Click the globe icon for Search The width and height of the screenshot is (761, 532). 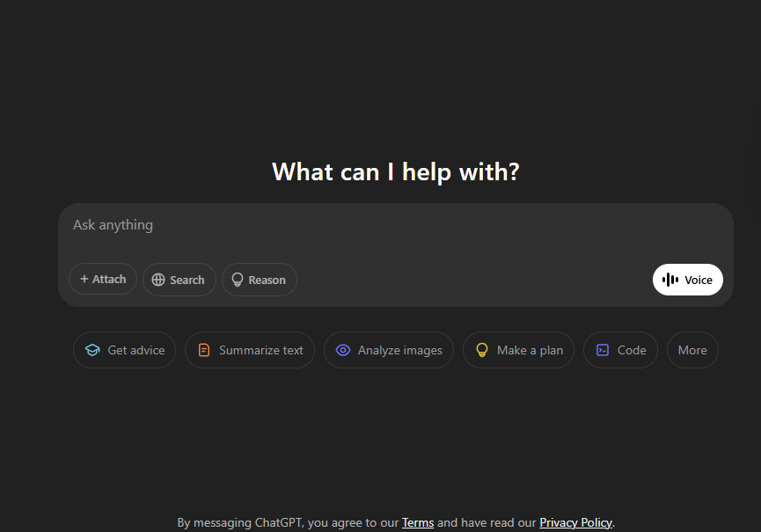pos(158,280)
